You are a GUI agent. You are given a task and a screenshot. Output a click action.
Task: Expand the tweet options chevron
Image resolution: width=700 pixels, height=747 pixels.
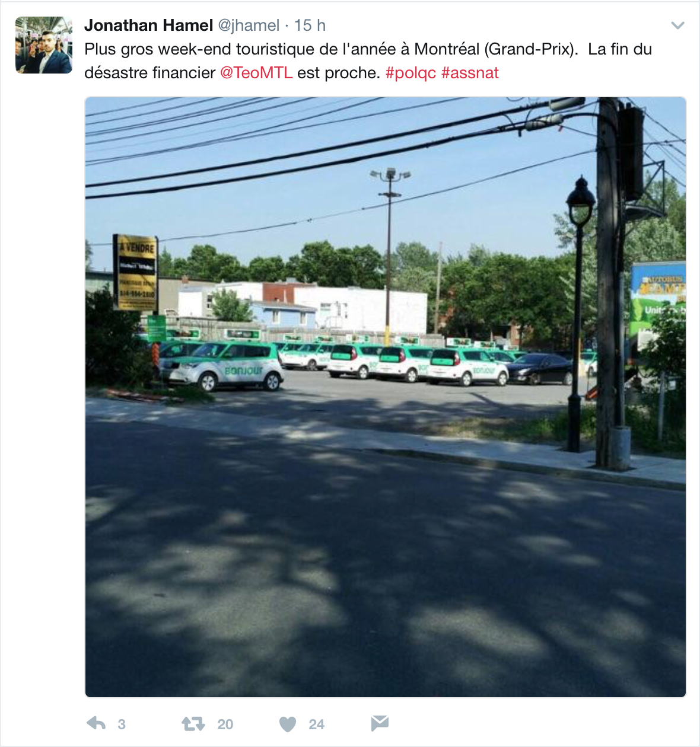click(x=677, y=25)
